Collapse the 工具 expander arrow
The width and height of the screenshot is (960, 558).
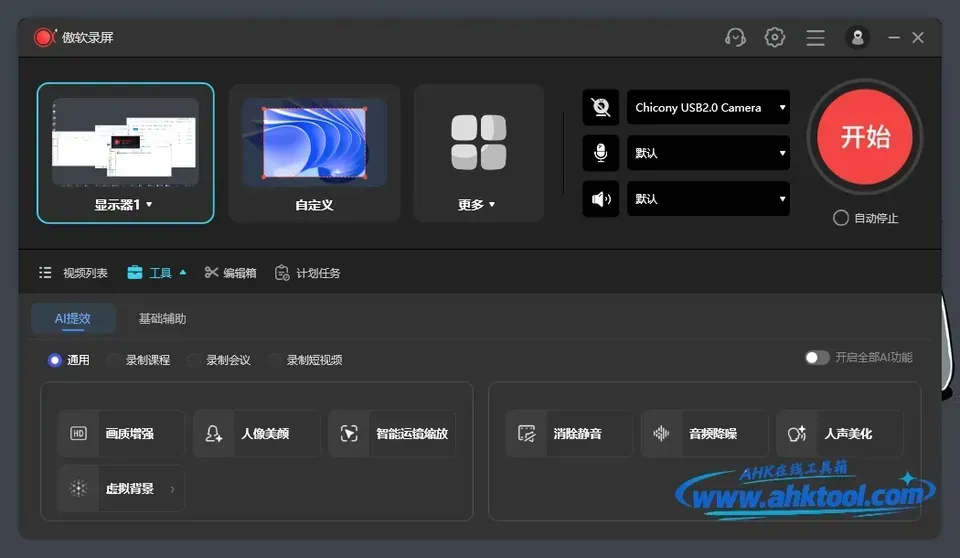(x=182, y=273)
